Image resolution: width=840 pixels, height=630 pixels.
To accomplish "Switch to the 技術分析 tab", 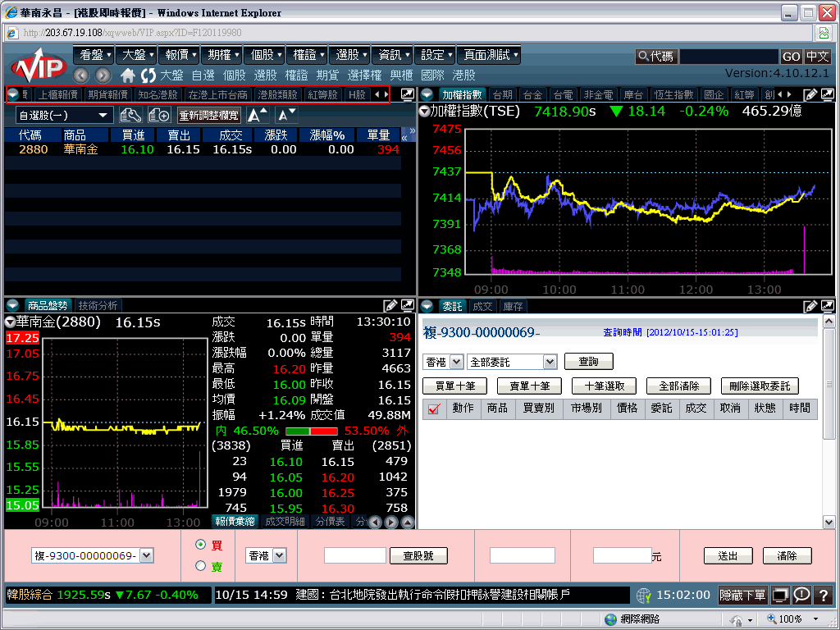I will (98, 306).
